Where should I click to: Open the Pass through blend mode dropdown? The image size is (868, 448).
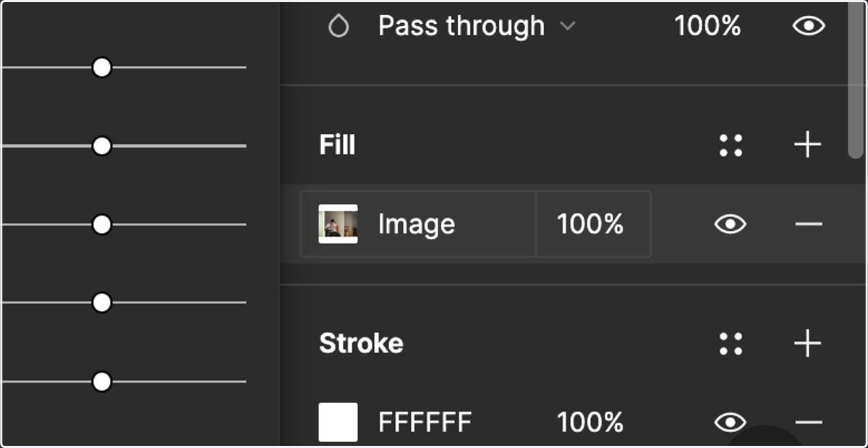(477, 27)
